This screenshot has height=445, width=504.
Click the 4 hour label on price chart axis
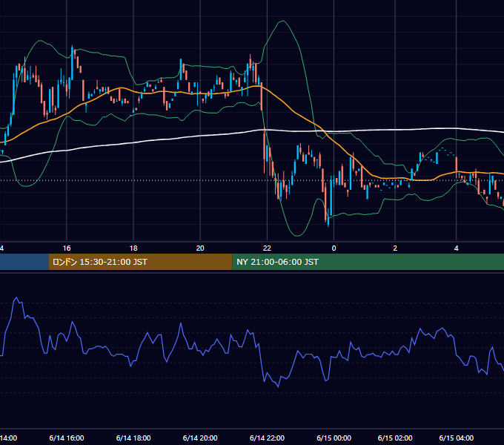coord(456,248)
